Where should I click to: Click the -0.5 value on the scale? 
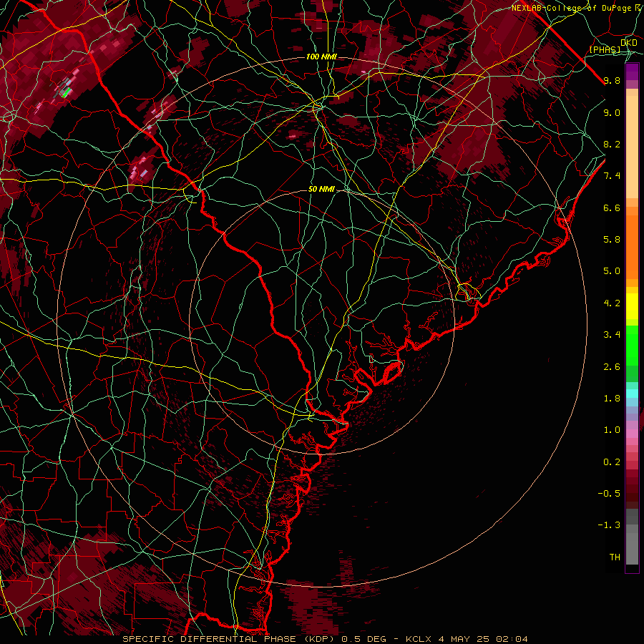[x=609, y=494]
